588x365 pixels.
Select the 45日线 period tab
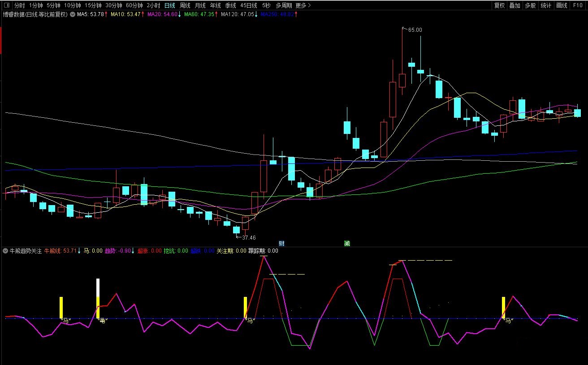pyautogui.click(x=249, y=5)
